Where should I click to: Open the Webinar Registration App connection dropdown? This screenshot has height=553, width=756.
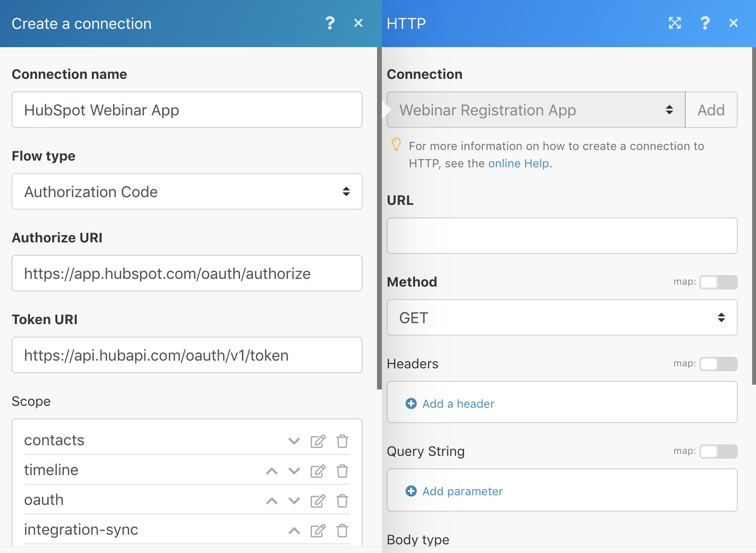point(536,110)
